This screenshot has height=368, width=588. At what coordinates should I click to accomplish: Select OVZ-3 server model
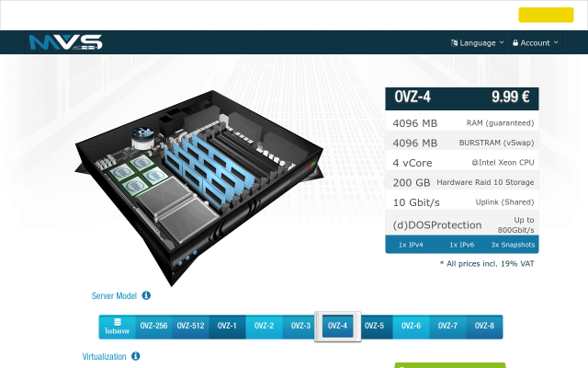[300, 327]
